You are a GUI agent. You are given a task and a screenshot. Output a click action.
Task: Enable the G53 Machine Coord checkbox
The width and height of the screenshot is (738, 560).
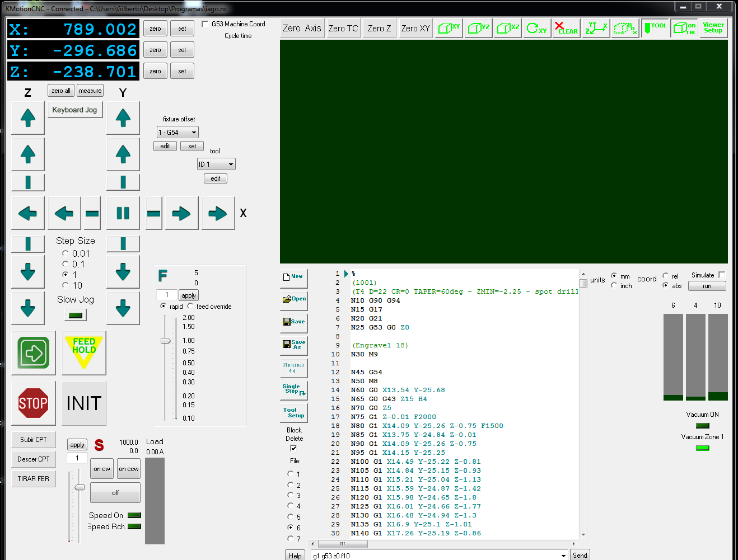click(x=205, y=24)
